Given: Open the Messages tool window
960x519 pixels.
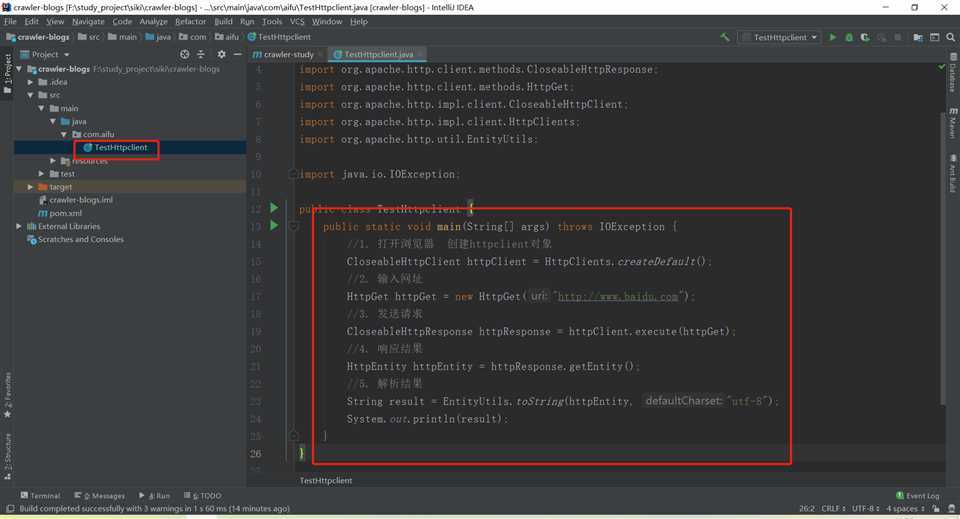Looking at the screenshot, I should click(x=100, y=496).
